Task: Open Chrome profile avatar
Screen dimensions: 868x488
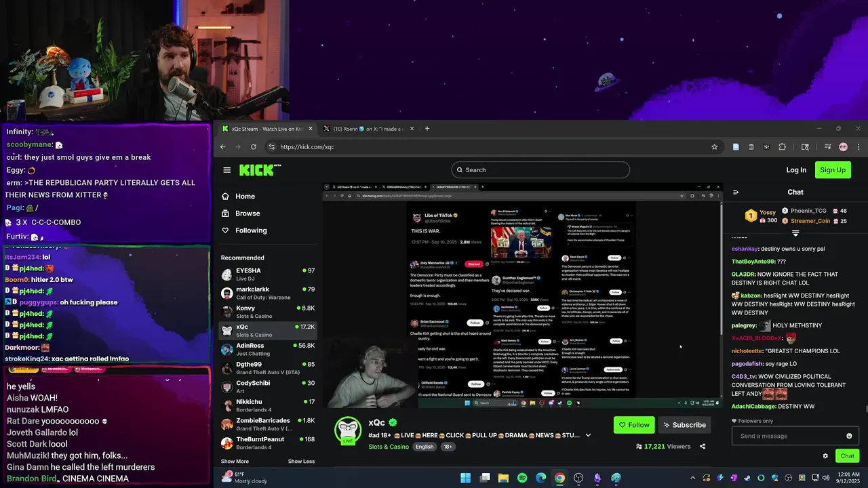Action: (843, 147)
